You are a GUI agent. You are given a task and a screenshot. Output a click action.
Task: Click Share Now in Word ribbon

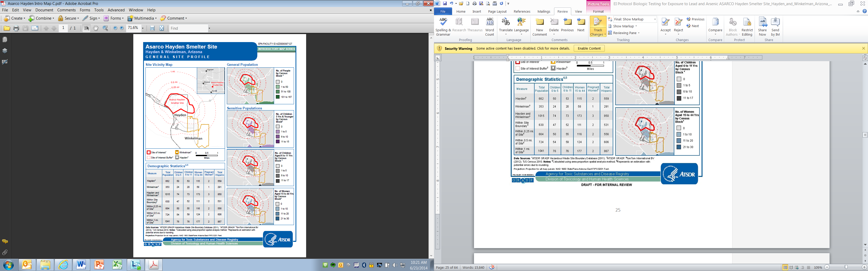pyautogui.click(x=763, y=27)
